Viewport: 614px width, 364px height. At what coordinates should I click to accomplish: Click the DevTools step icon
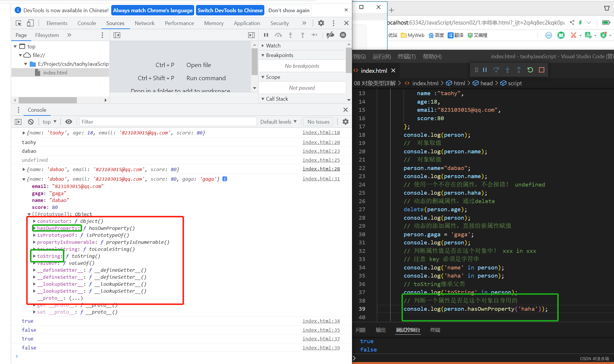314,35
